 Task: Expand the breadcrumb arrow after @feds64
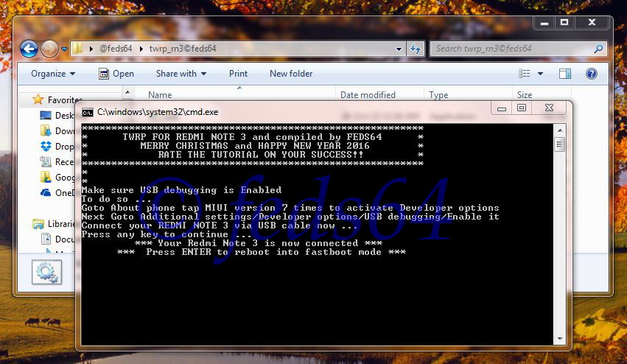pos(141,49)
